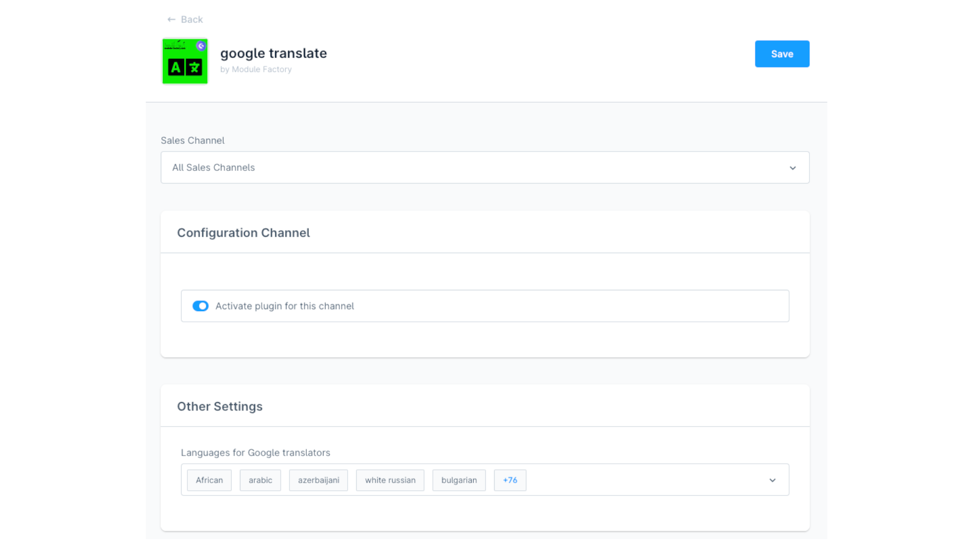The image size is (980, 551).
Task: Select the azerbaijani language tag
Action: tap(318, 480)
